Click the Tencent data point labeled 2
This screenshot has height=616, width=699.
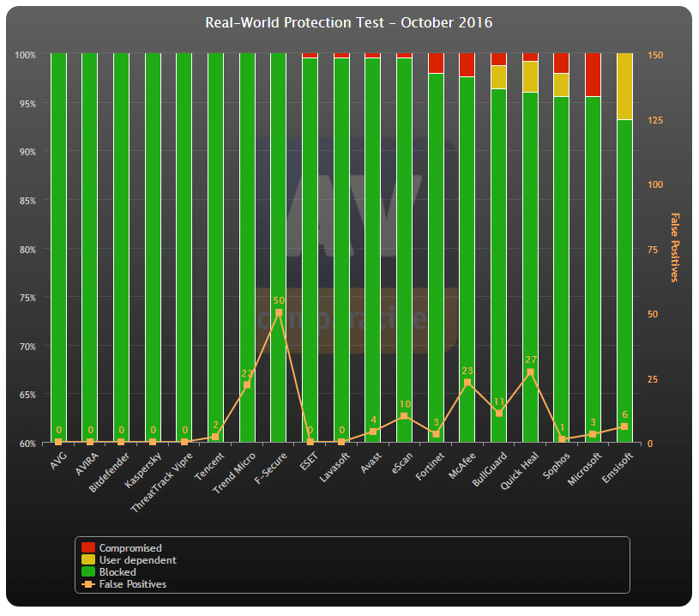215,437
